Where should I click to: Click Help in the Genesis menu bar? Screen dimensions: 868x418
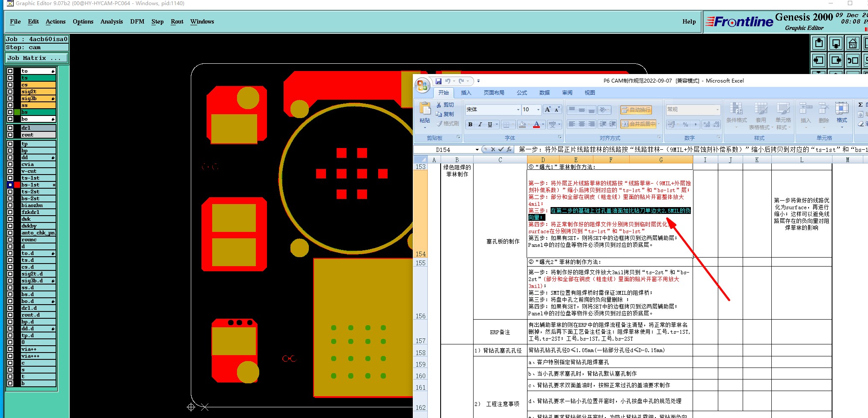click(689, 22)
